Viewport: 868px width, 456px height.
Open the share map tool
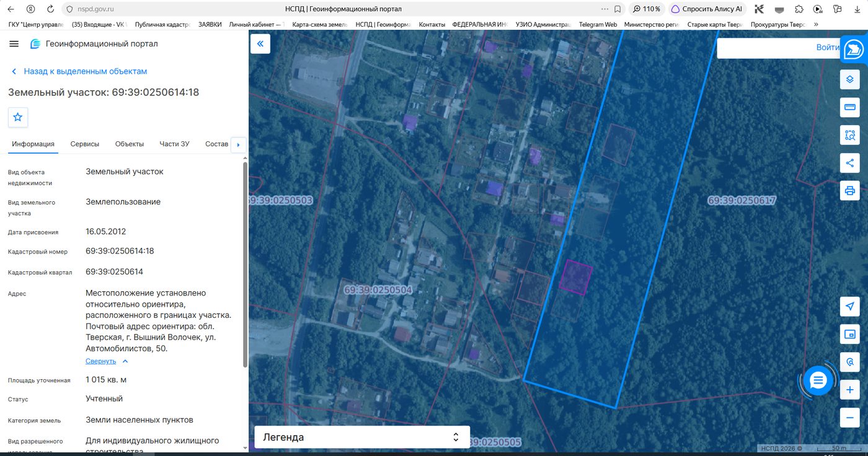[850, 163]
